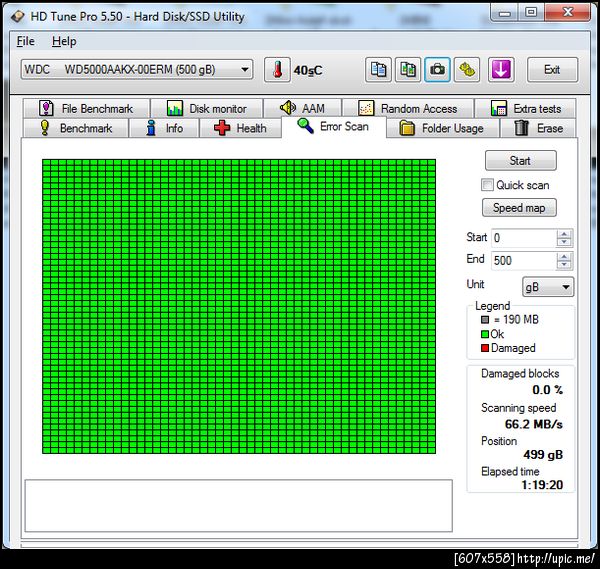This screenshot has width=600, height=569.
Task: Click the 0.0 % damaged blocks value
Action: click(547, 390)
